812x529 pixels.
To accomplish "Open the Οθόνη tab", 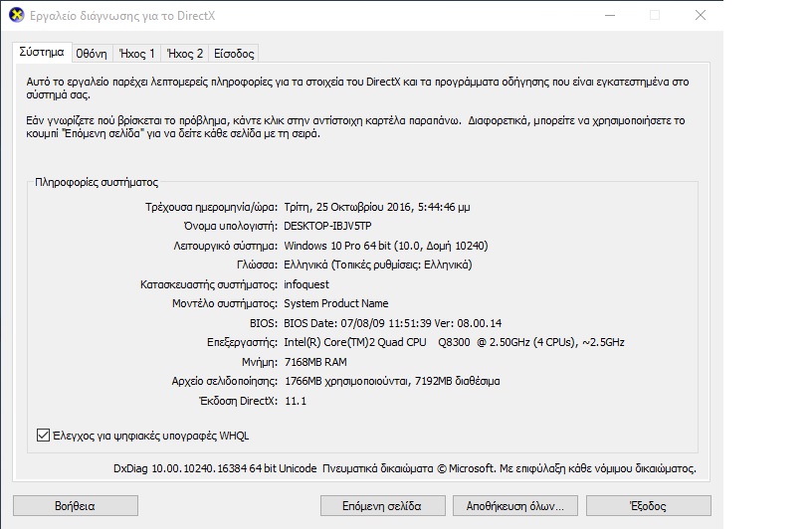I will point(91,53).
